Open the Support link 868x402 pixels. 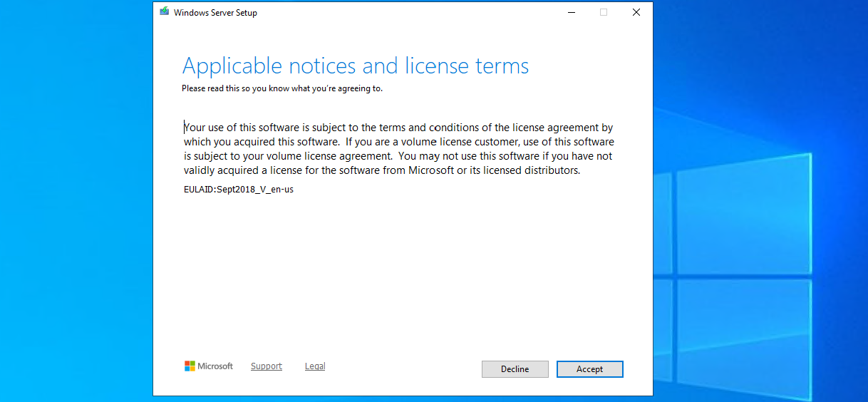pyautogui.click(x=267, y=366)
